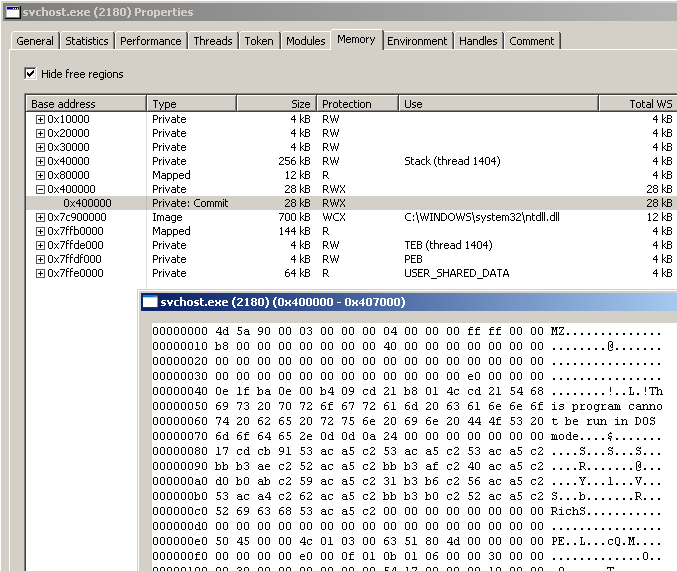Expand the 0x80000 mapped region
Screen dimensions: 677x571
(40, 175)
